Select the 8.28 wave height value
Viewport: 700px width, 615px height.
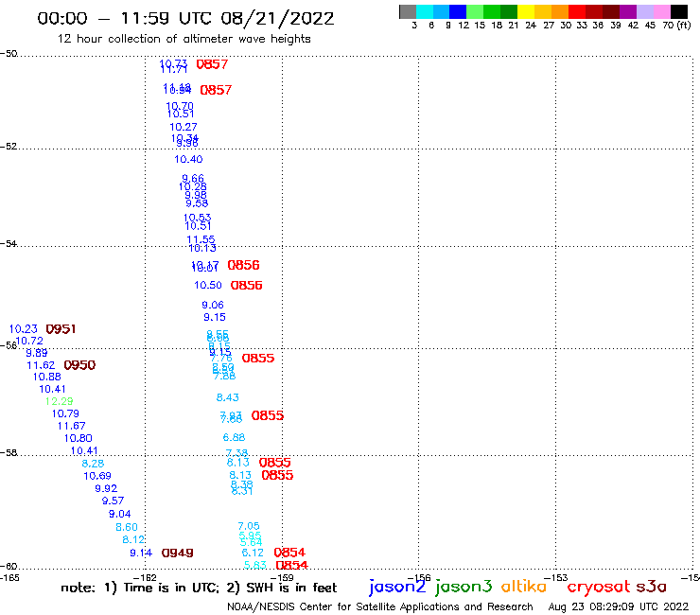click(93, 464)
